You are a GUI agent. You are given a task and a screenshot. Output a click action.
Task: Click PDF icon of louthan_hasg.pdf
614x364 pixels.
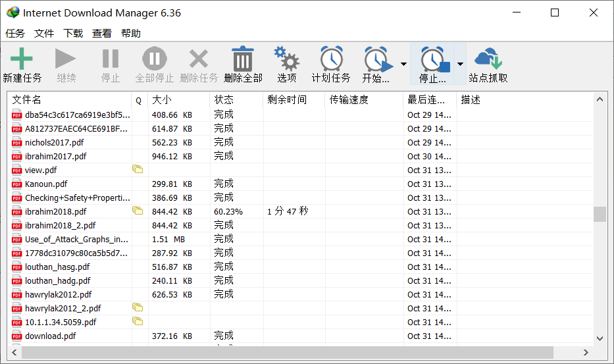pos(16,267)
